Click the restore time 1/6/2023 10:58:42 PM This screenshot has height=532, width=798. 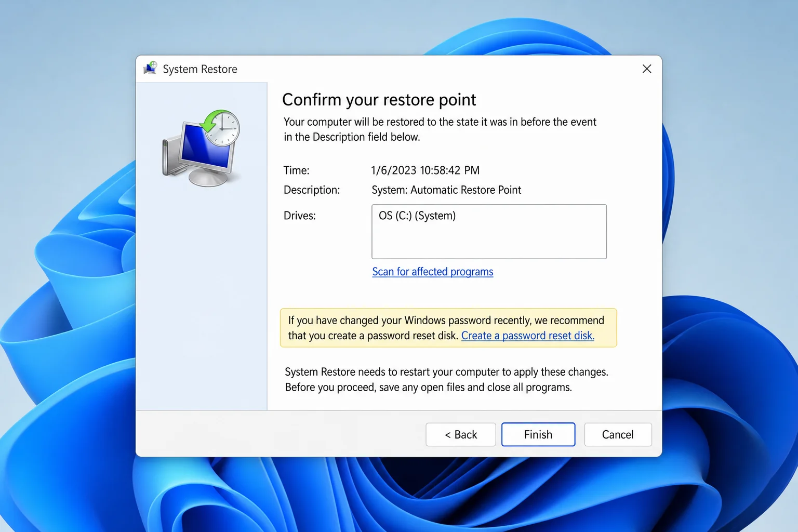click(x=425, y=170)
